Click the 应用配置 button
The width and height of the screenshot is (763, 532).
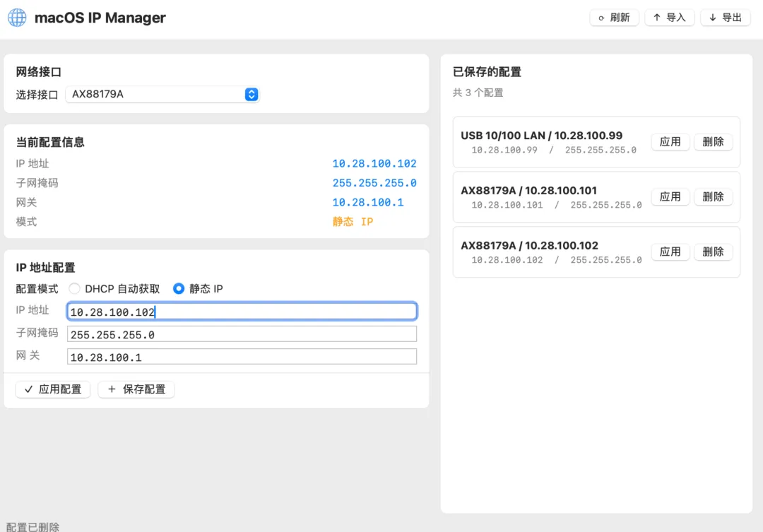pos(53,389)
